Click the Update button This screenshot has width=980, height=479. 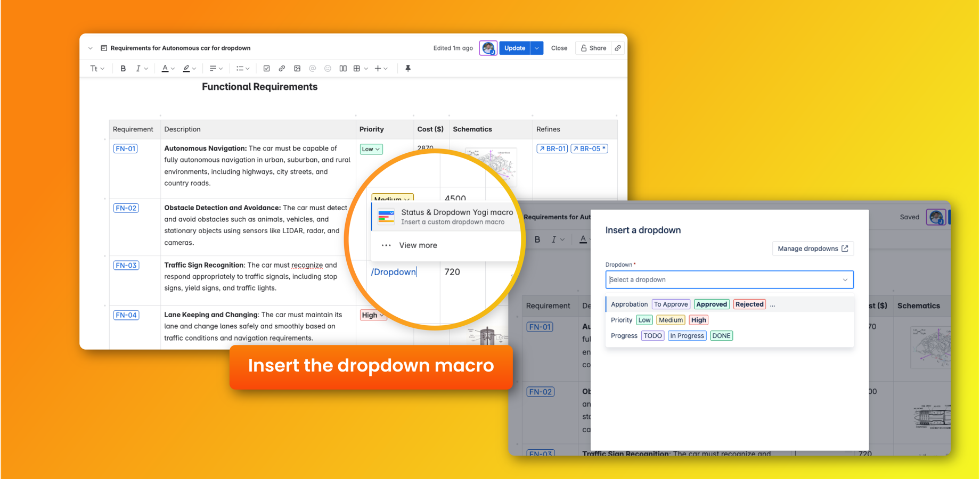[x=514, y=48]
